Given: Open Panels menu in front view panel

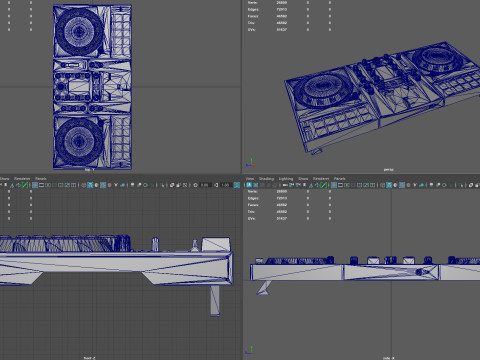Looking at the screenshot, I should click(x=41, y=179).
